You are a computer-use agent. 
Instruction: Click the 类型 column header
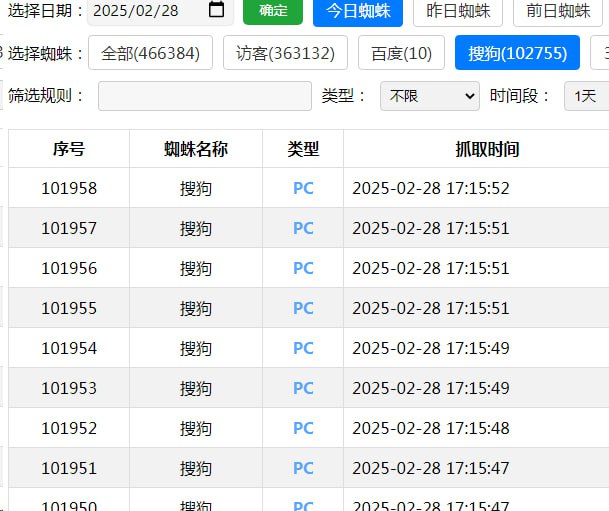click(303, 149)
